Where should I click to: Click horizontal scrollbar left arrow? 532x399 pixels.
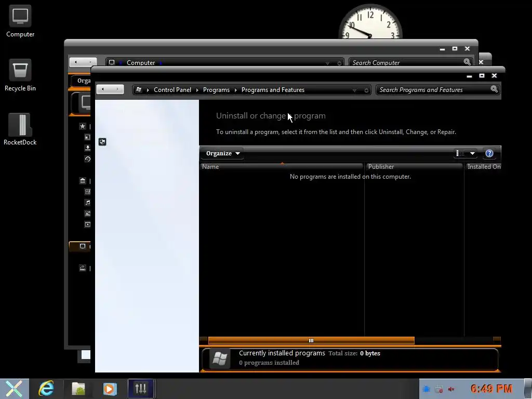tap(204, 340)
